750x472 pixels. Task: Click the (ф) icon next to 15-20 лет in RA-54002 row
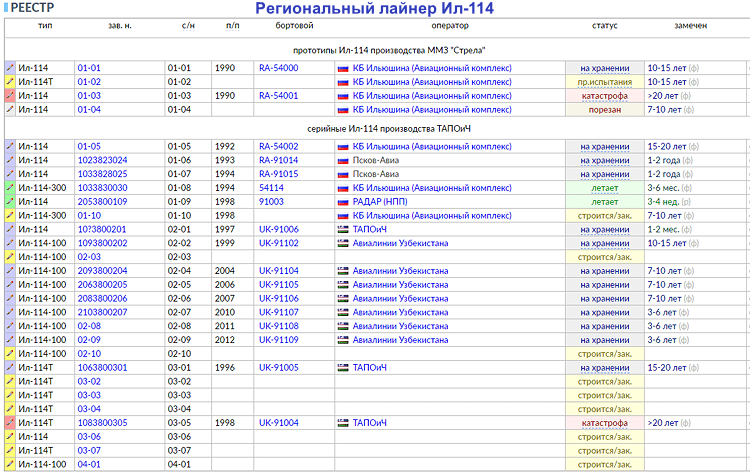(694, 147)
